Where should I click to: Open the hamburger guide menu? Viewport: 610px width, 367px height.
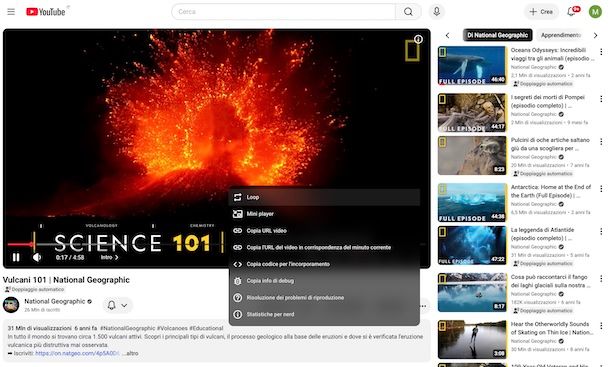point(11,12)
